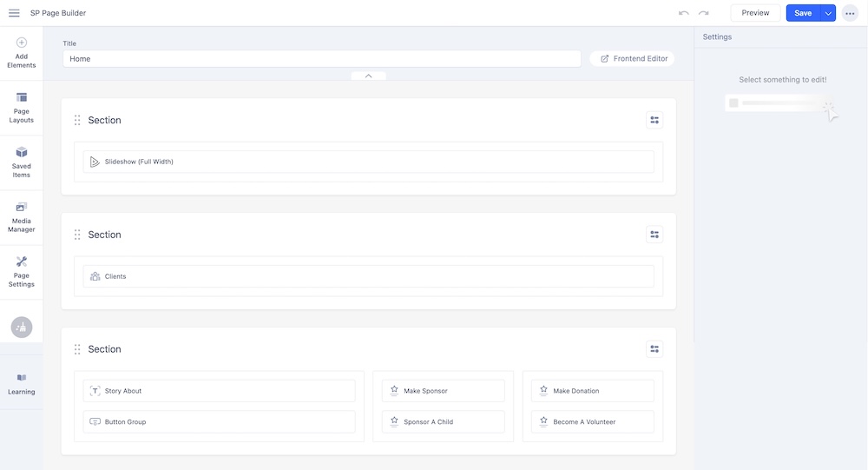
Task: Open the Media Manager
Action: point(21,216)
